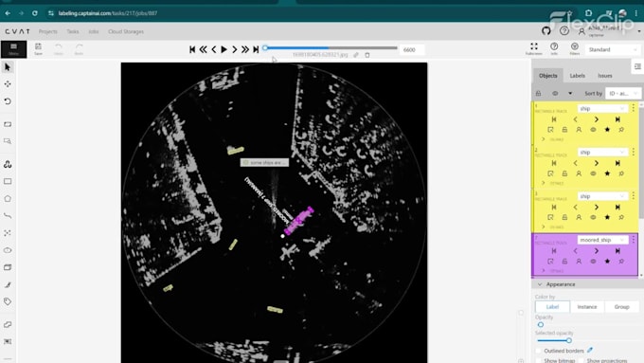Open the Tasks menu
The height and width of the screenshot is (363, 644).
tap(73, 31)
